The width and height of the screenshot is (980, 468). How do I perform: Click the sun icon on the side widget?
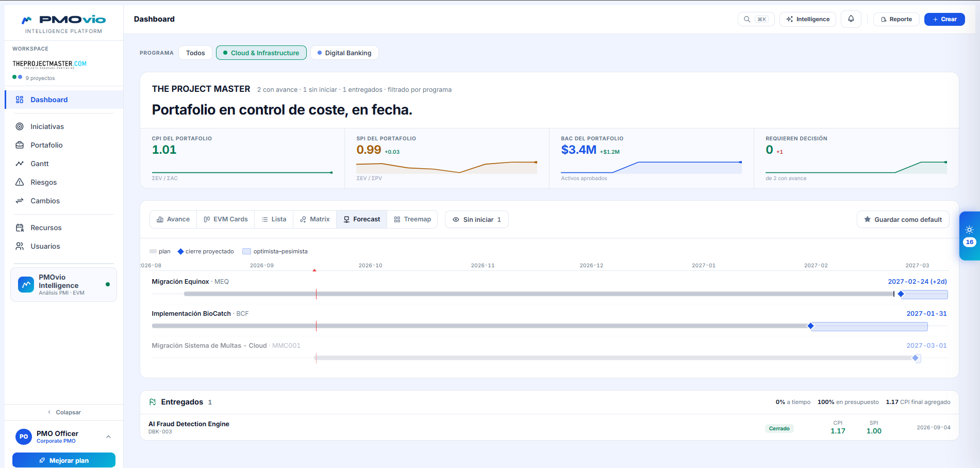coord(969,230)
